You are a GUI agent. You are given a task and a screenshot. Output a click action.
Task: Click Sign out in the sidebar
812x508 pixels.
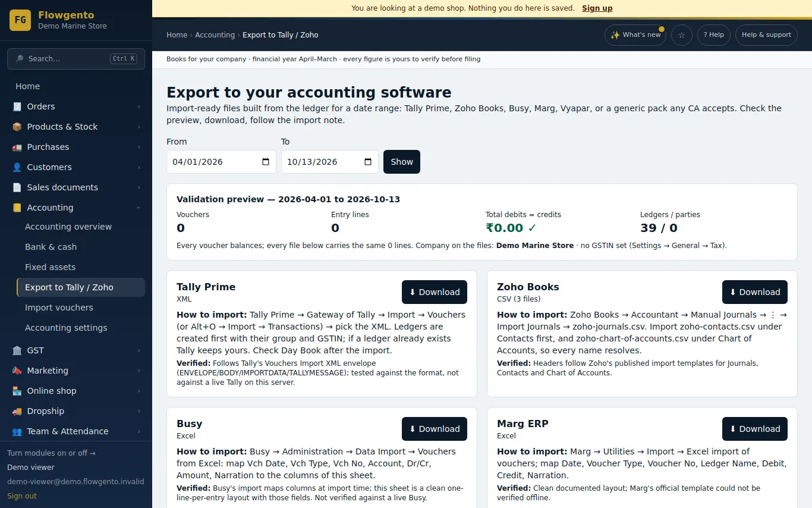pos(22,496)
